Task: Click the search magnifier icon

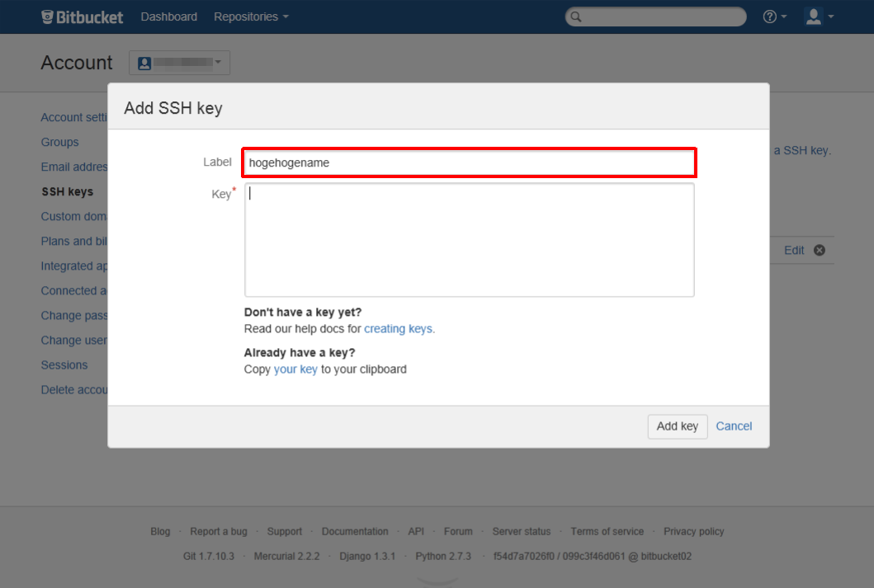Action: pyautogui.click(x=577, y=17)
